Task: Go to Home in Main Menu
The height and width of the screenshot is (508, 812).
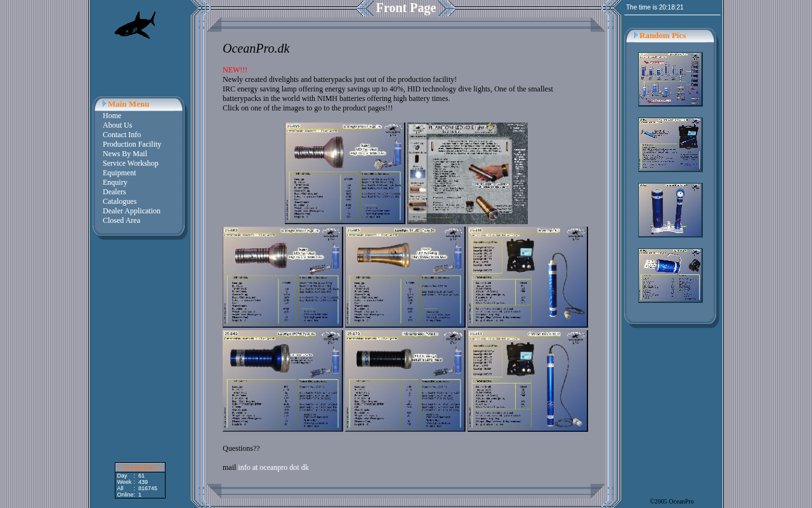Action: 112,116
